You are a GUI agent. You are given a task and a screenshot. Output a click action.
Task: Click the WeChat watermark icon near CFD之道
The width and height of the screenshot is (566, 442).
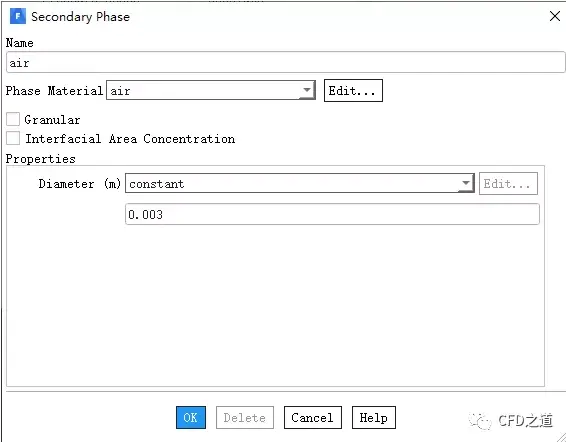point(480,421)
